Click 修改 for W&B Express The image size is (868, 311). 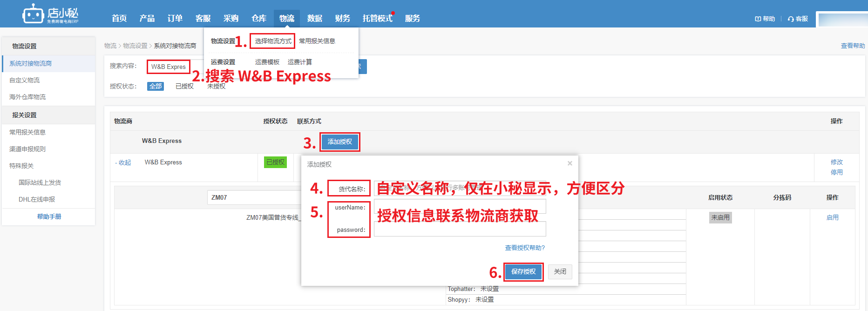tap(837, 162)
